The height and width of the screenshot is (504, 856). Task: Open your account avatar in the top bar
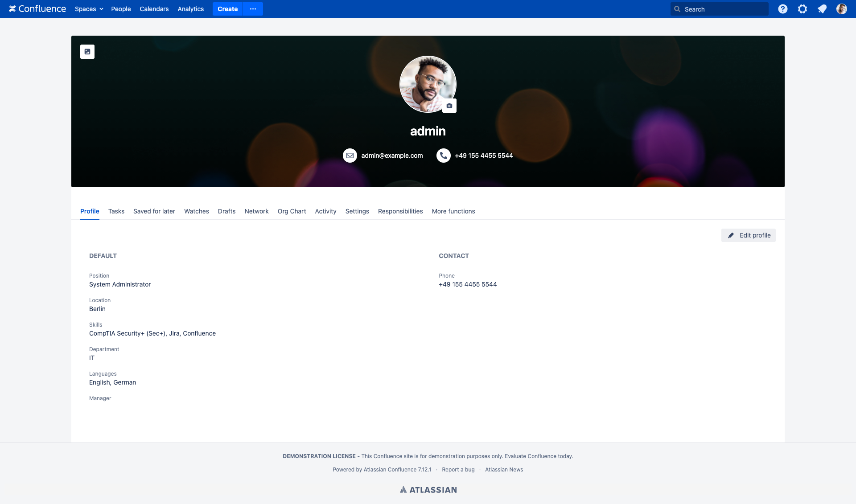[841, 9]
